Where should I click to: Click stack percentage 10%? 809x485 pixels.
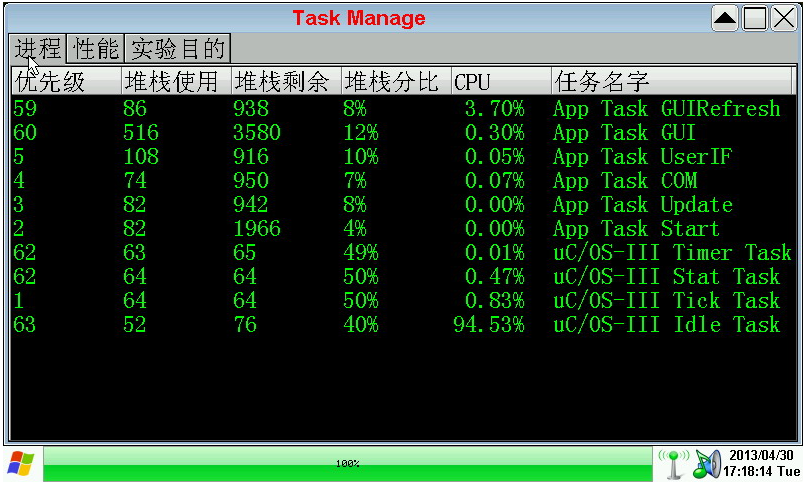point(361,157)
